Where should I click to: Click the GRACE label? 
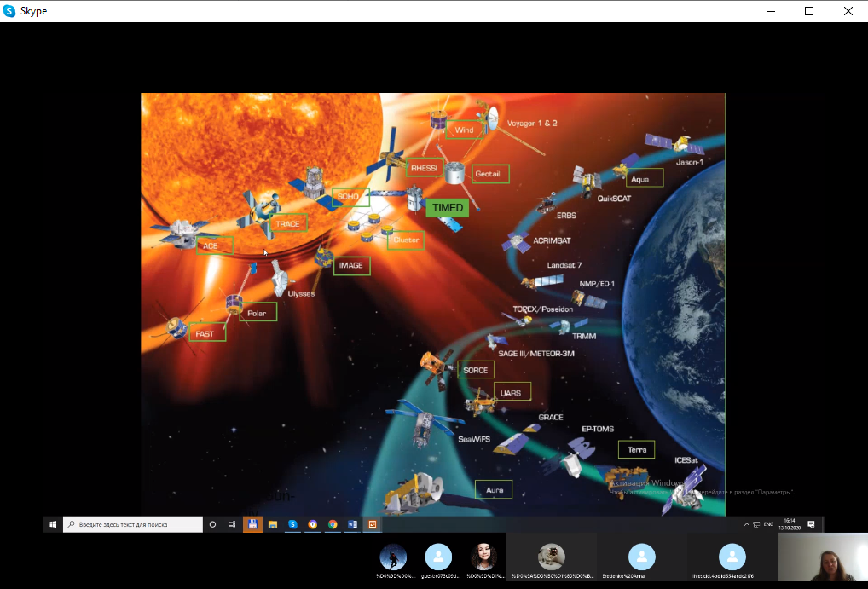pyautogui.click(x=551, y=417)
